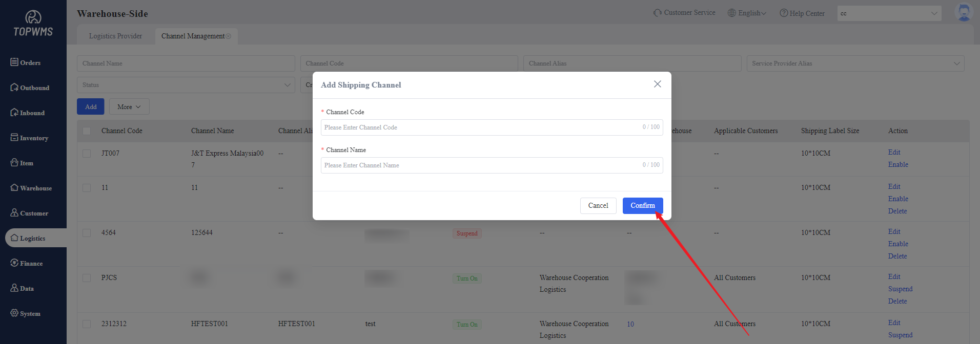Expand the More actions dropdown
Viewport: 980px width, 344px height.
[x=129, y=106]
